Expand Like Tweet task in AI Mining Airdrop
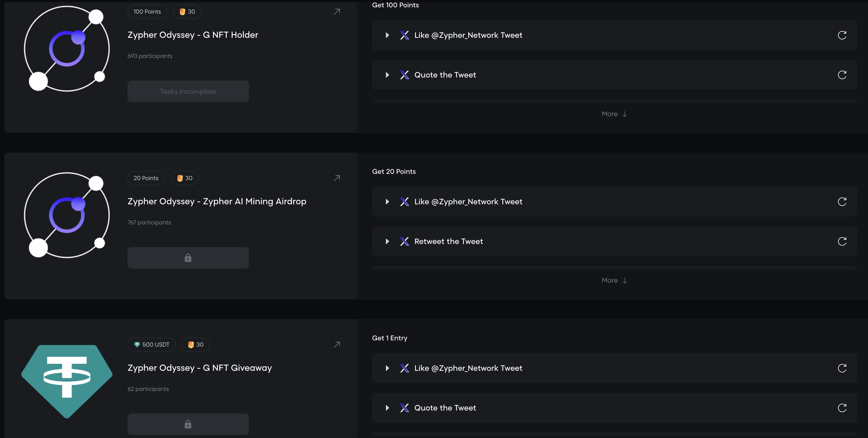This screenshot has width=868, height=438. [x=388, y=202]
